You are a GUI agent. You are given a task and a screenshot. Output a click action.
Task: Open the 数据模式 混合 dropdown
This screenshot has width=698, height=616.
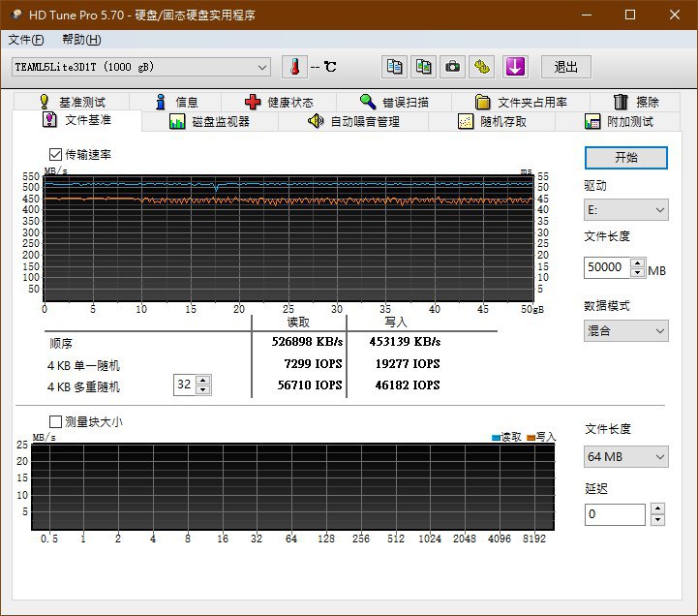coord(626,331)
